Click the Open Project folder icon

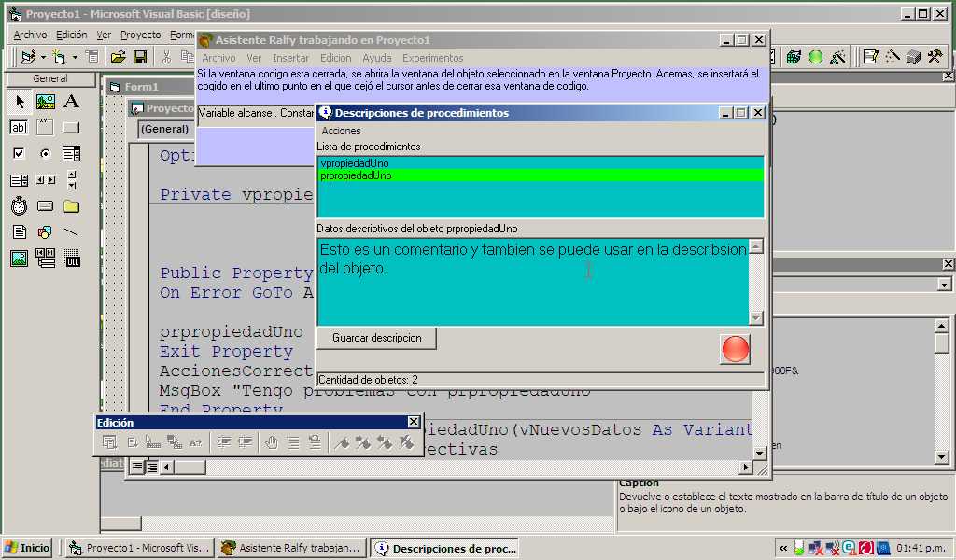tap(118, 57)
